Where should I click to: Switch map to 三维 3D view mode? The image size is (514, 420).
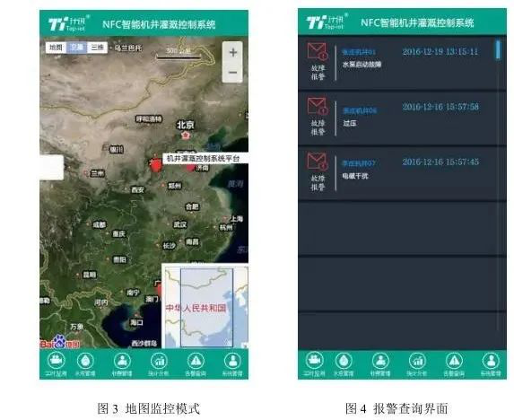coord(97,48)
